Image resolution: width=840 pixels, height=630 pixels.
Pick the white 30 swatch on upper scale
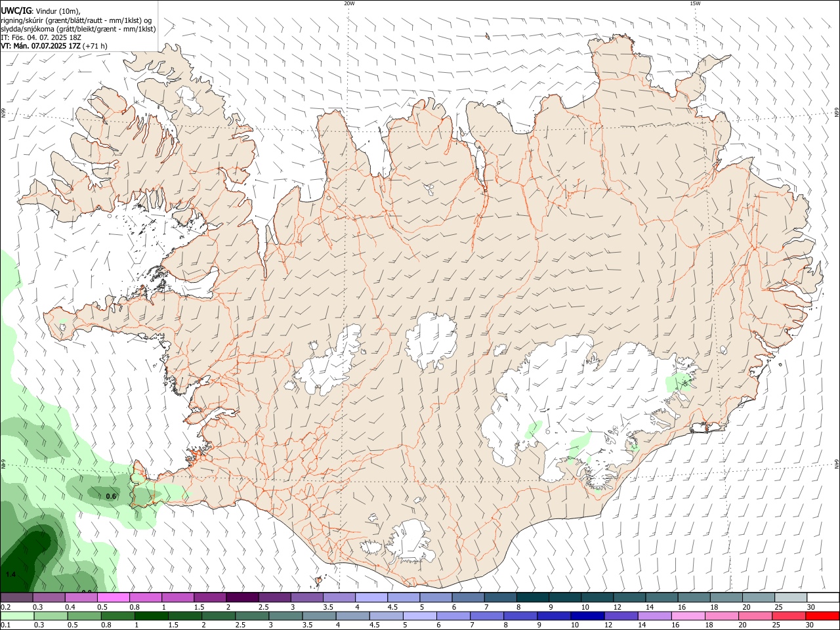click(823, 597)
